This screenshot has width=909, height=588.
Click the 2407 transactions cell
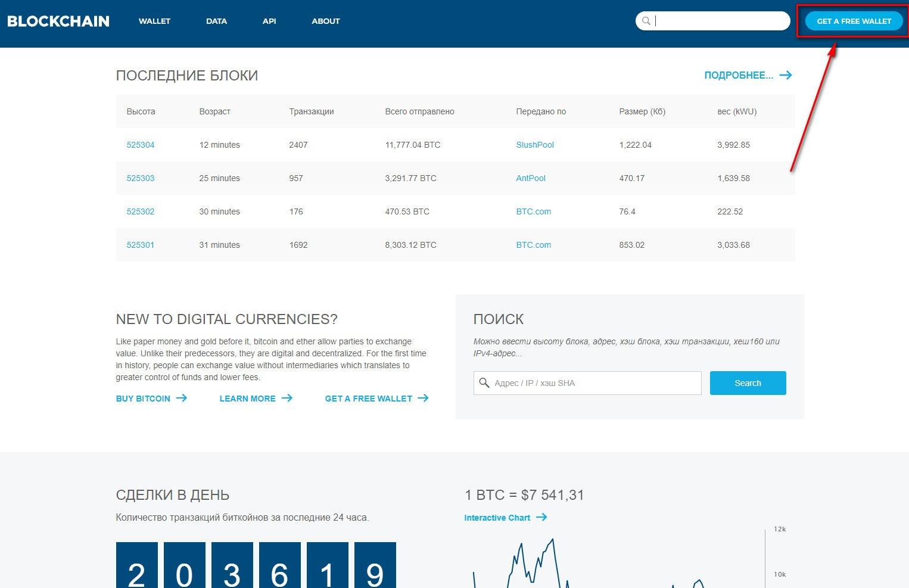[298, 145]
